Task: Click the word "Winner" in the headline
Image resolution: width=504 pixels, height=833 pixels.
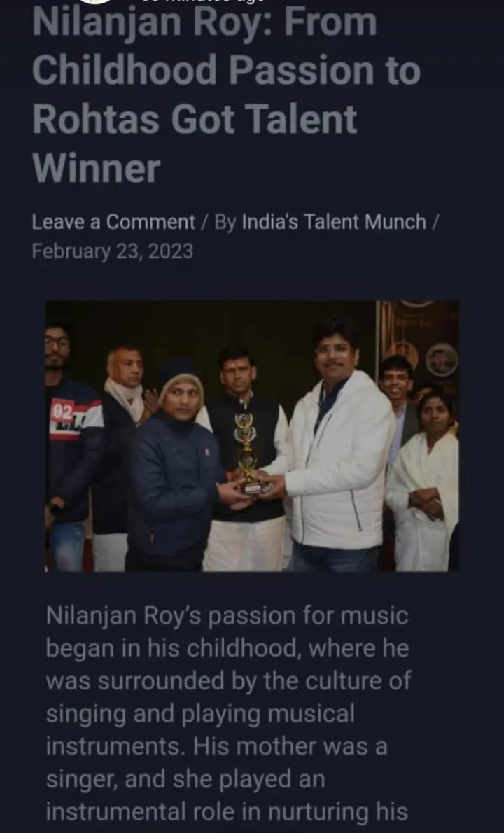Action: tap(97, 169)
